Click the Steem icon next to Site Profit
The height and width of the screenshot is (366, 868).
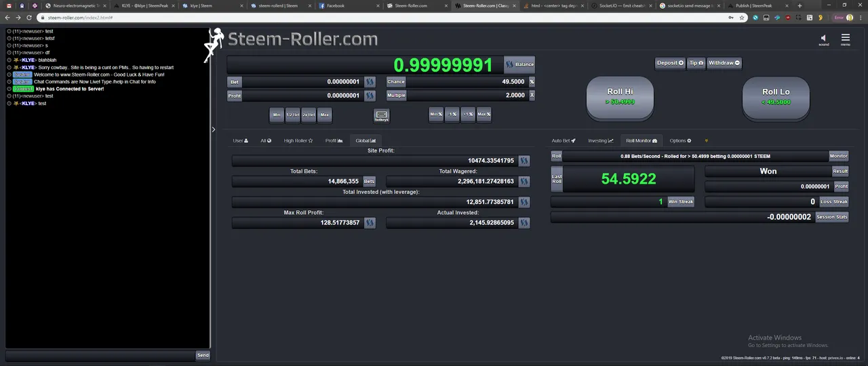click(x=524, y=161)
